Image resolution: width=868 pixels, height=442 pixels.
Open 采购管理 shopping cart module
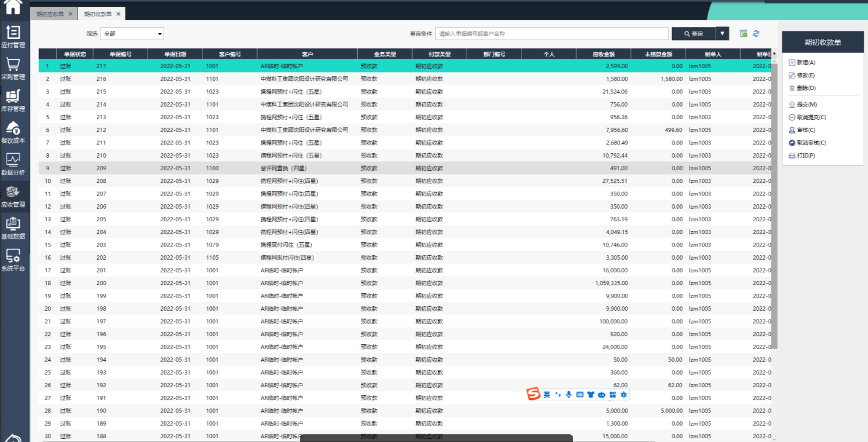click(13, 69)
